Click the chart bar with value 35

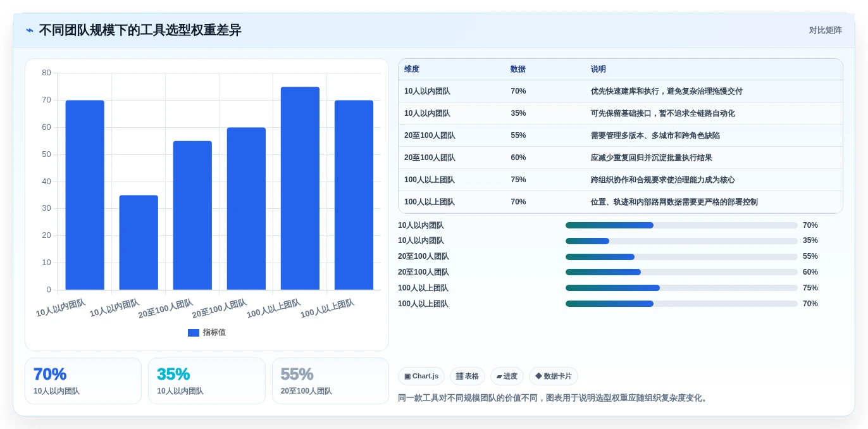pos(139,242)
